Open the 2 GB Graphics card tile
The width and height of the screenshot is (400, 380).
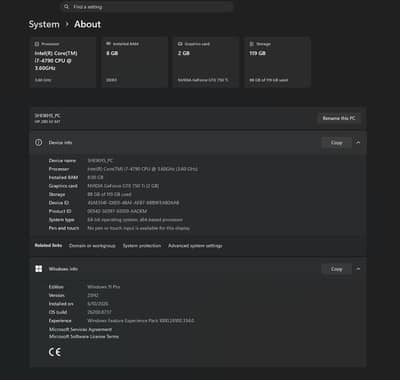point(206,62)
